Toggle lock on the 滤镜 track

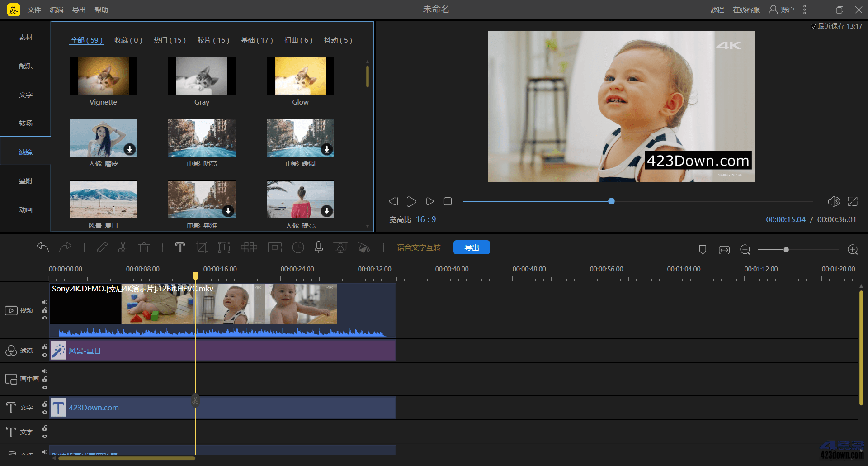[45, 347]
